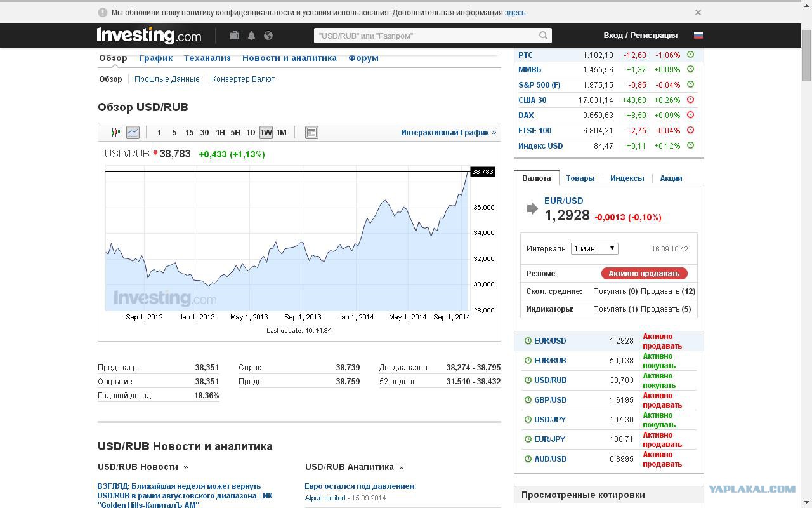Click red clock icon in DAX row
Screen dimensions: 812x508
click(691, 115)
